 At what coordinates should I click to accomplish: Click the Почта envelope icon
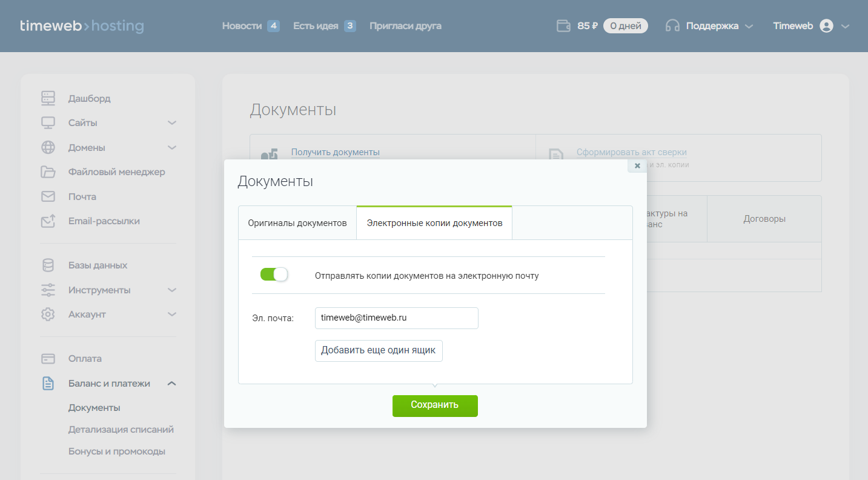point(48,196)
